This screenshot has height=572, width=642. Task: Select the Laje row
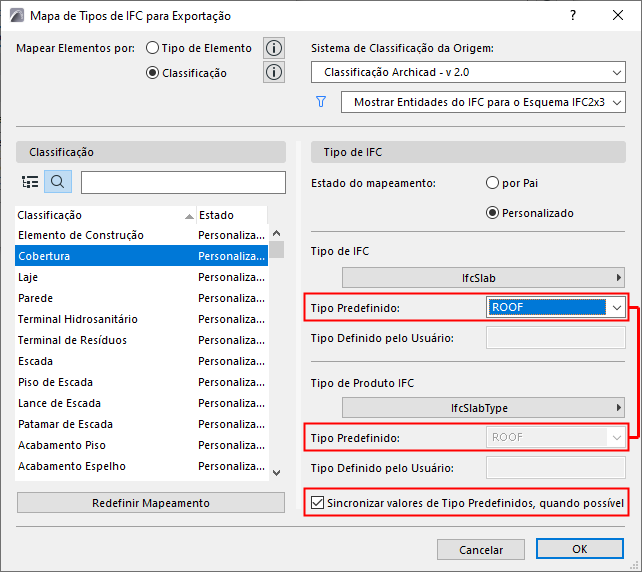(142, 277)
